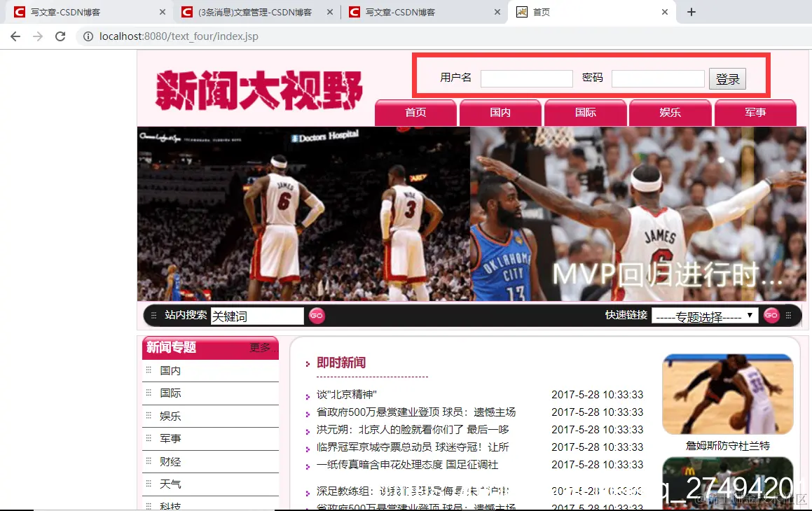Select 财经 in the 新闻专题 sidebar
Screen dimensions: 812x511
pyautogui.click(x=170, y=461)
